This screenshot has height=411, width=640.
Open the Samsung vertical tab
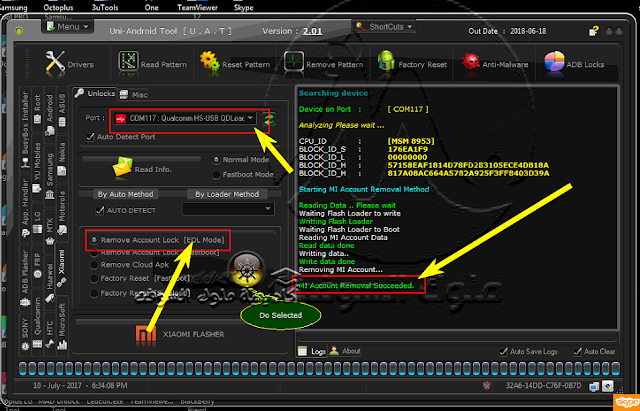click(x=50, y=176)
